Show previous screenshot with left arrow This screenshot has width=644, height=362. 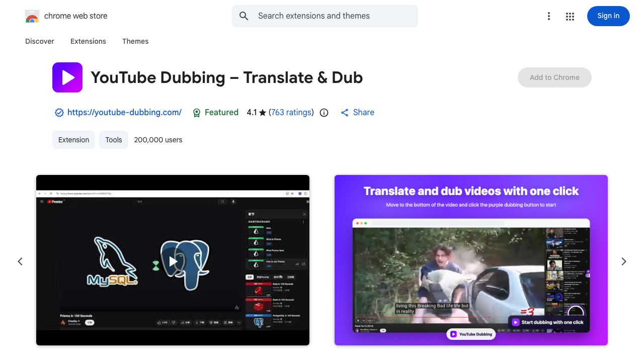tap(20, 261)
